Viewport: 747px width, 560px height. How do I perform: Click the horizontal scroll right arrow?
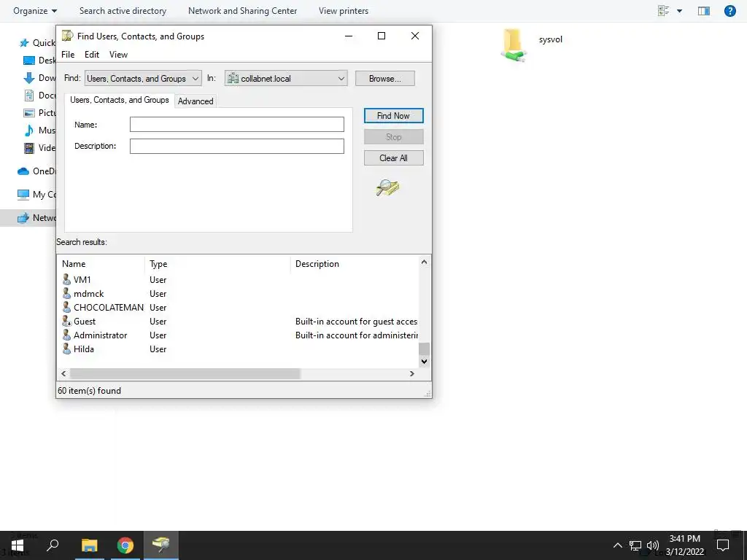point(412,374)
